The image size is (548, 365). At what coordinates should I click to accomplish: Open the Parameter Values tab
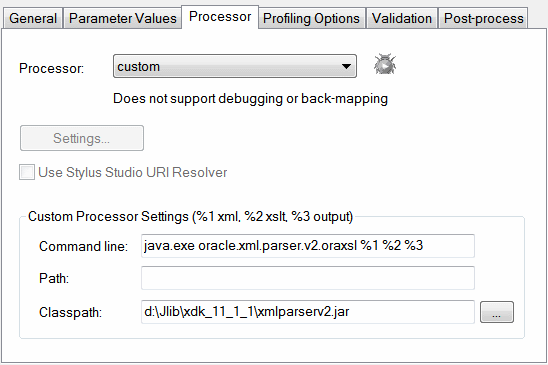tap(123, 18)
